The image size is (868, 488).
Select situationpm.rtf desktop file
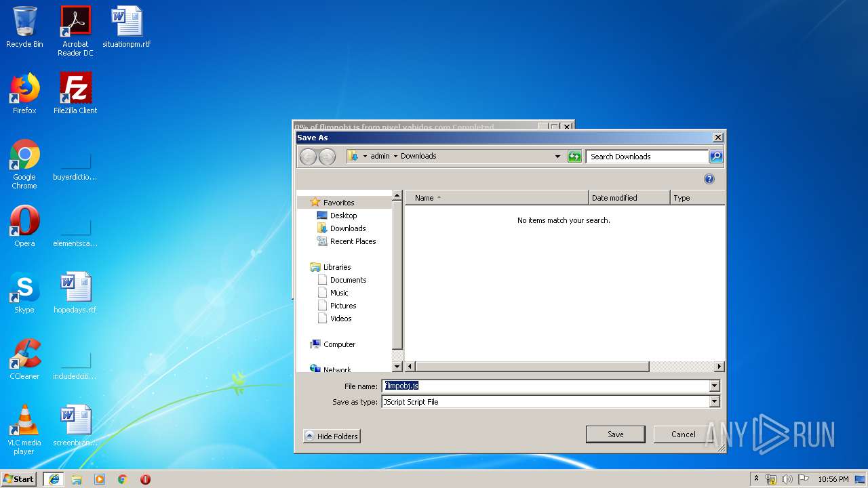coord(127,28)
